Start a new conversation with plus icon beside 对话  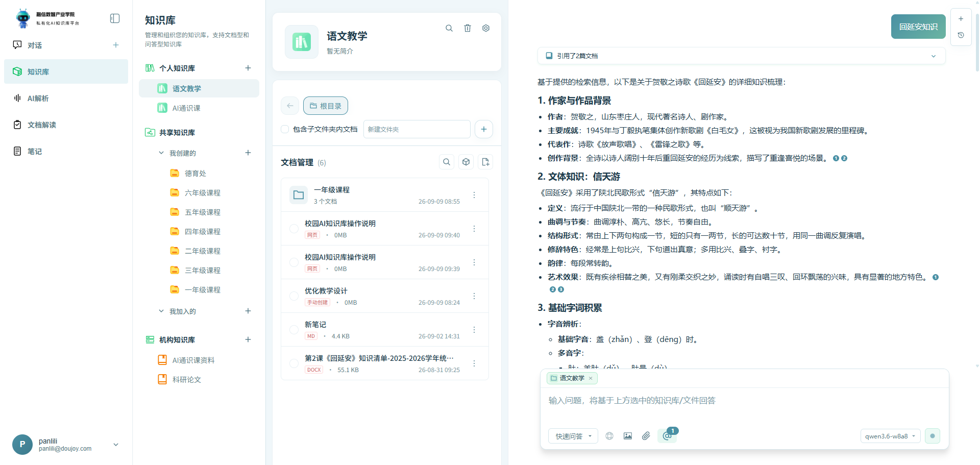pos(116,45)
